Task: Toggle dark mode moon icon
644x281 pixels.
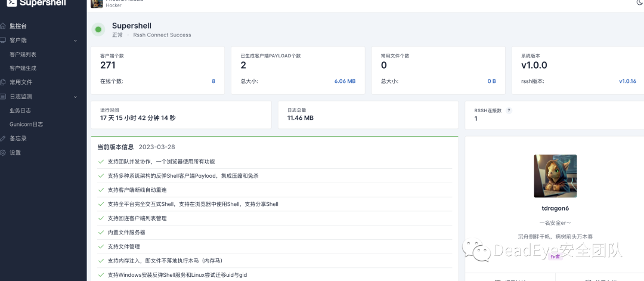Action: [640, 2]
